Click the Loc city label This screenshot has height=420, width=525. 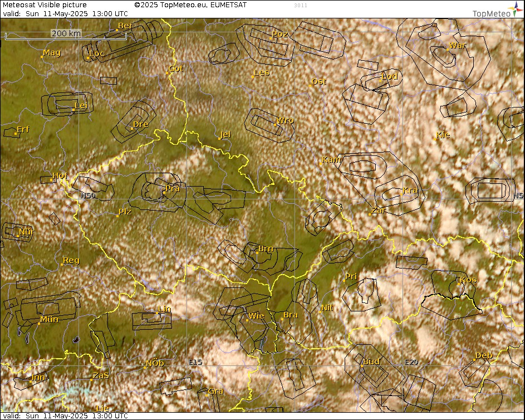[97, 53]
